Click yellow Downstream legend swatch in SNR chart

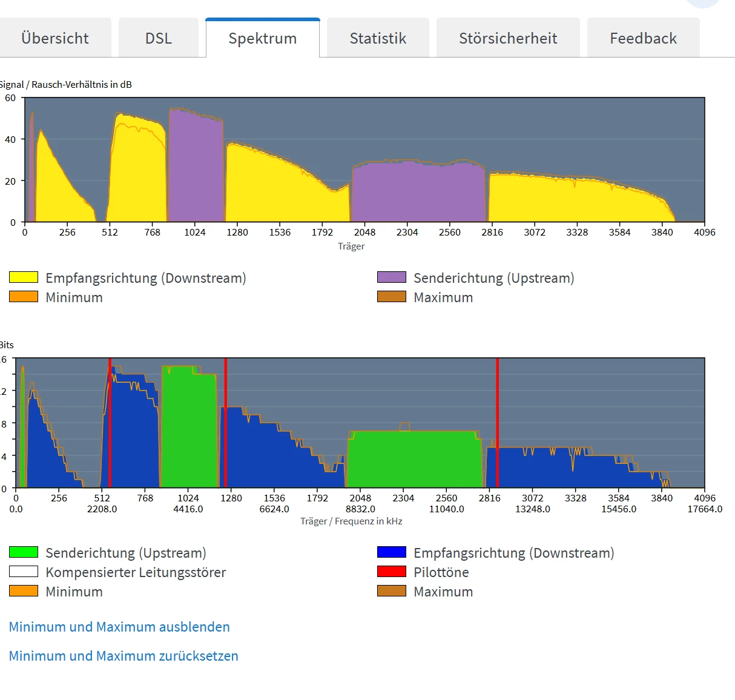pyautogui.click(x=24, y=277)
